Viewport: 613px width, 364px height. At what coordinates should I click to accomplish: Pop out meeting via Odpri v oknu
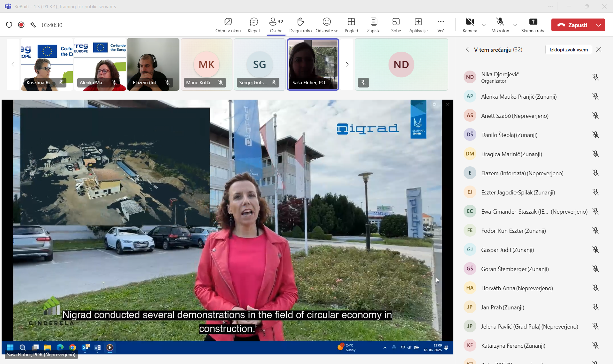tap(228, 25)
